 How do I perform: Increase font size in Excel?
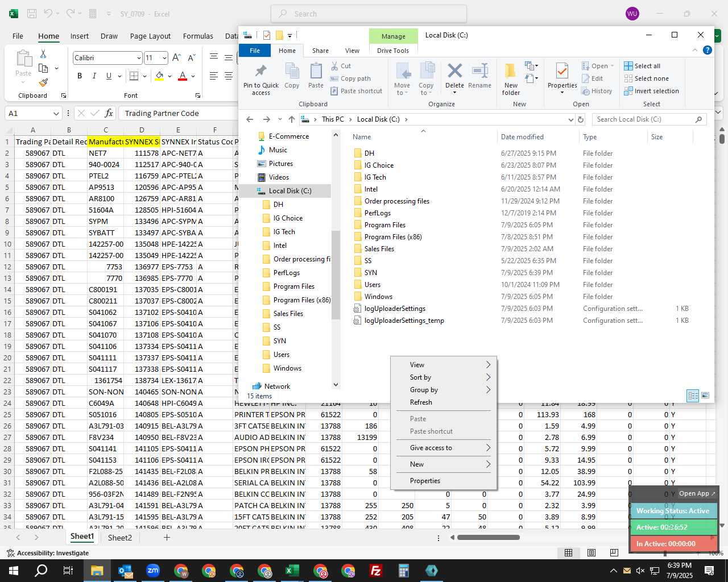click(x=176, y=57)
